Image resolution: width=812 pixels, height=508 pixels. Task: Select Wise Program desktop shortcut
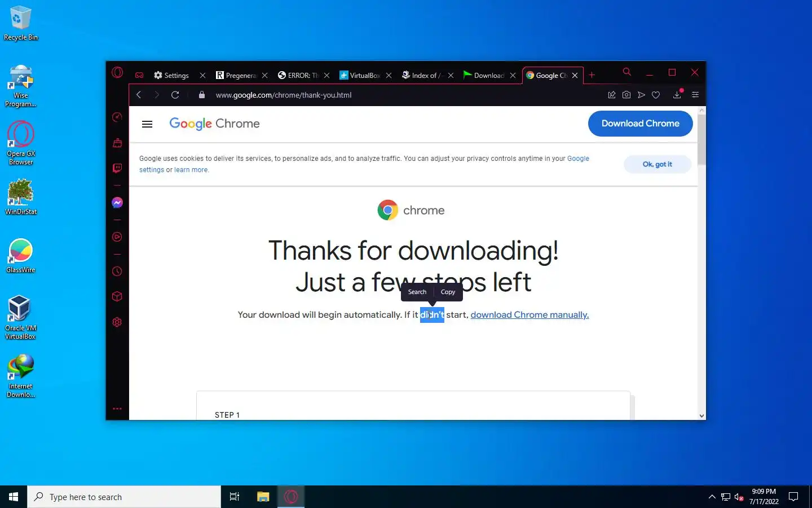click(21, 86)
